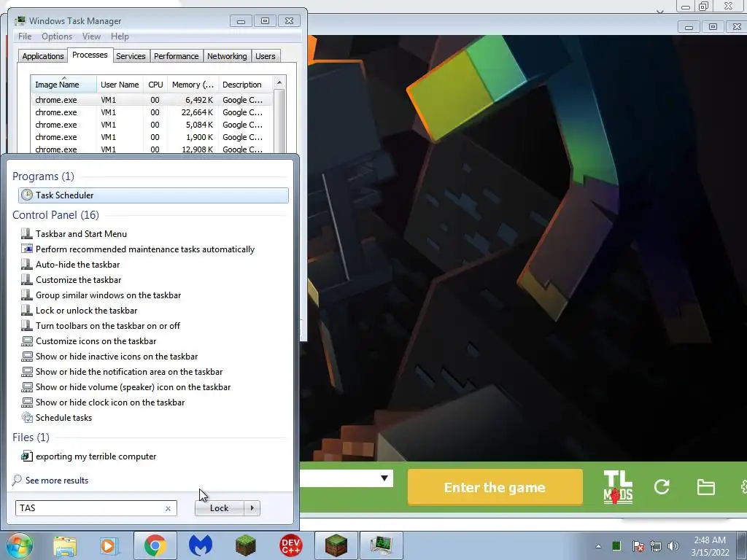The width and height of the screenshot is (747, 560).
Task: Sort processes by CPU column header
Action: click(155, 85)
